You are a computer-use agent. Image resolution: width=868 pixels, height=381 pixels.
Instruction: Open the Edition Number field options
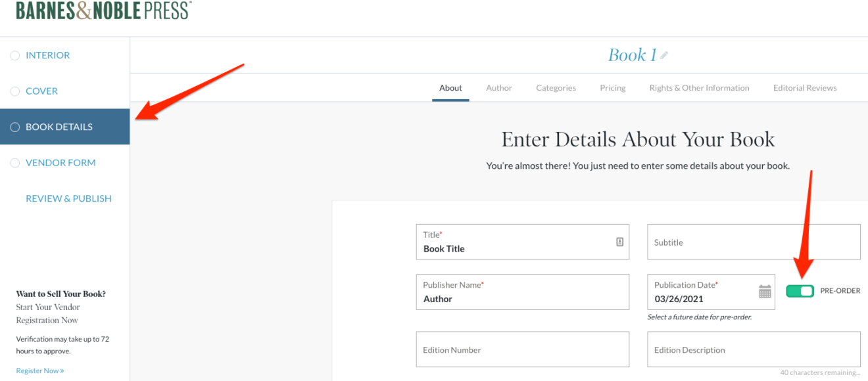[522, 349]
